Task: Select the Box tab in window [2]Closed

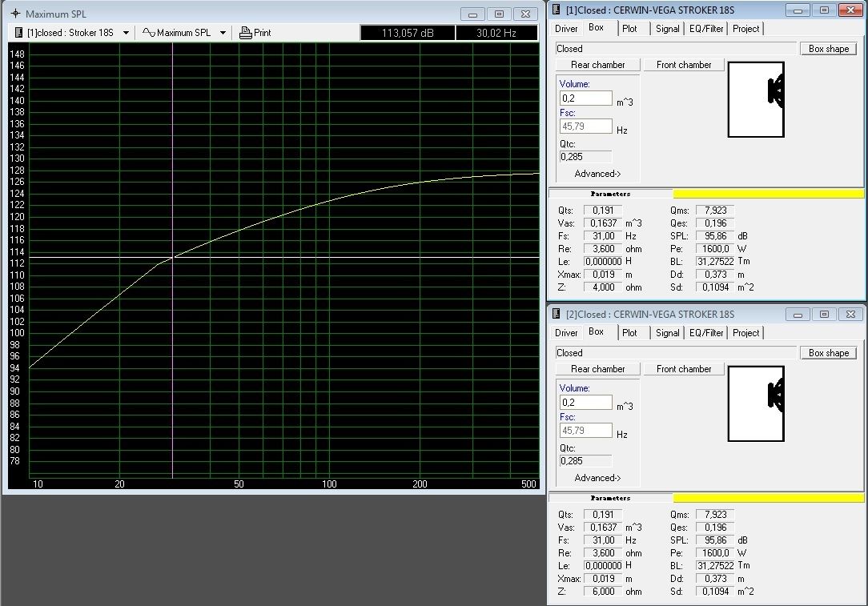Action: [597, 331]
